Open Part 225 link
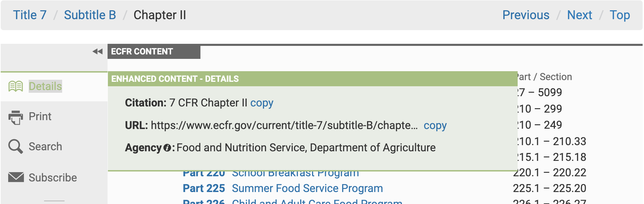This screenshot has height=204, width=644. [204, 188]
